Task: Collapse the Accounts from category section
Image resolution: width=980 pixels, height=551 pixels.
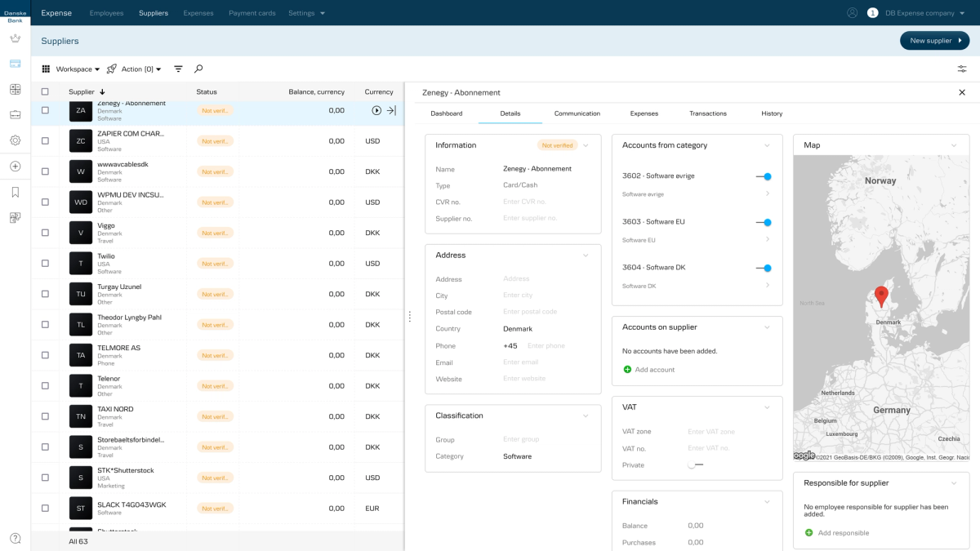Action: [767, 145]
